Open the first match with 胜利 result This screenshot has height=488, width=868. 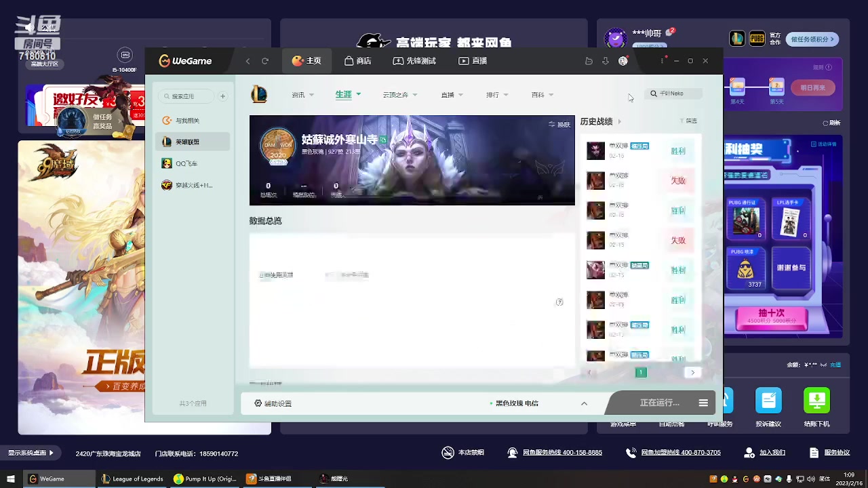tap(641, 151)
